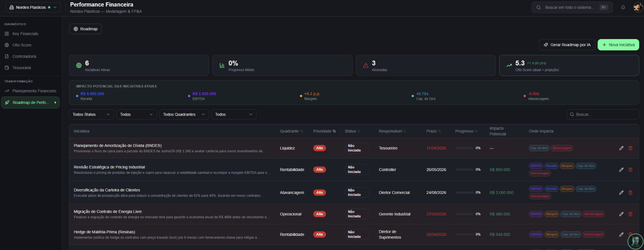Screen dimensions: 644x250
Task: Open the Todos Status filter dropdown
Action: (x=92, y=115)
